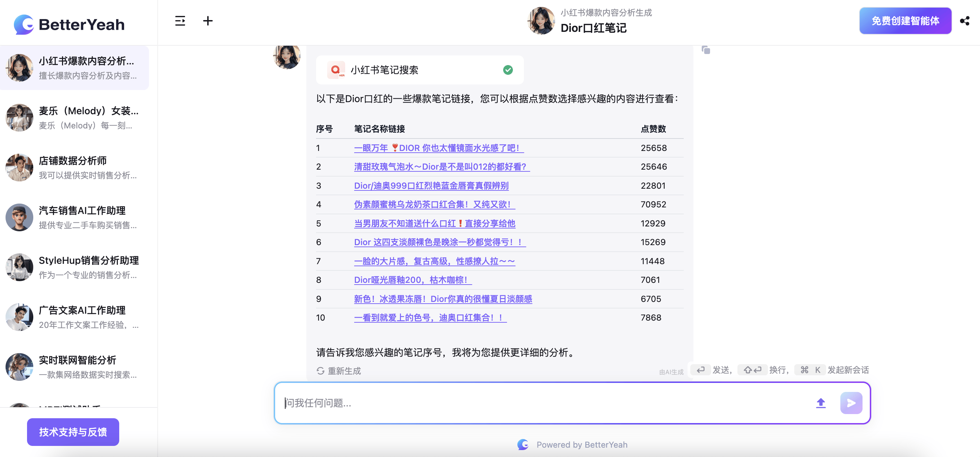The image size is (980, 457).
Task: Open link Dior哑光唇釉200，枯木咖棕
Action: pos(413,280)
